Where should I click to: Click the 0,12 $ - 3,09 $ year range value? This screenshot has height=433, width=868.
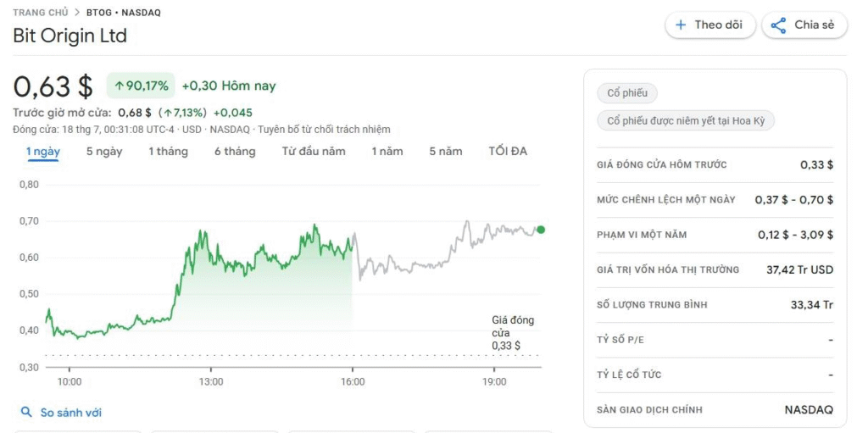pyautogui.click(x=795, y=235)
